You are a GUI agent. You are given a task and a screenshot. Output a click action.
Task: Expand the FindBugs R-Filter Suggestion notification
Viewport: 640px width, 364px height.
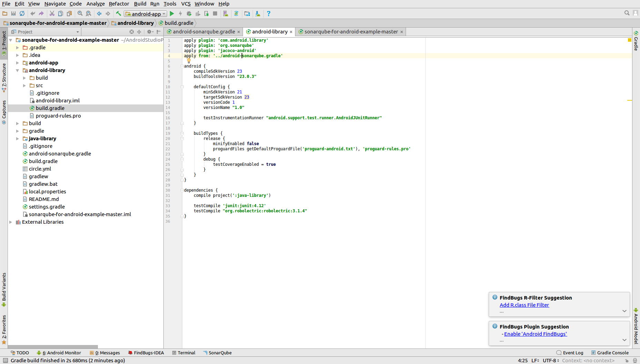[624, 311]
